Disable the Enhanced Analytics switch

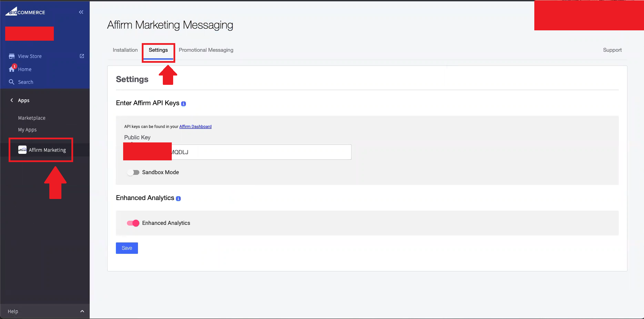click(x=133, y=223)
